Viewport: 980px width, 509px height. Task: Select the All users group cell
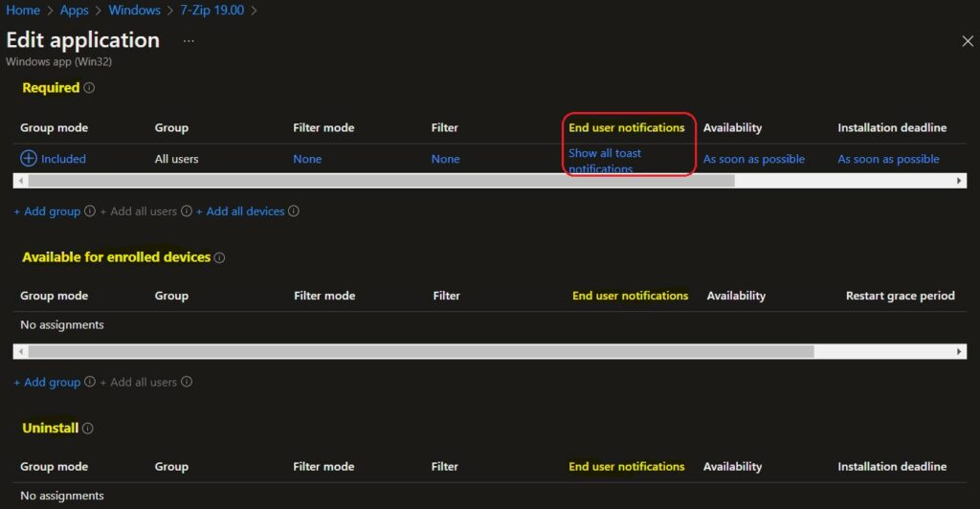click(176, 159)
